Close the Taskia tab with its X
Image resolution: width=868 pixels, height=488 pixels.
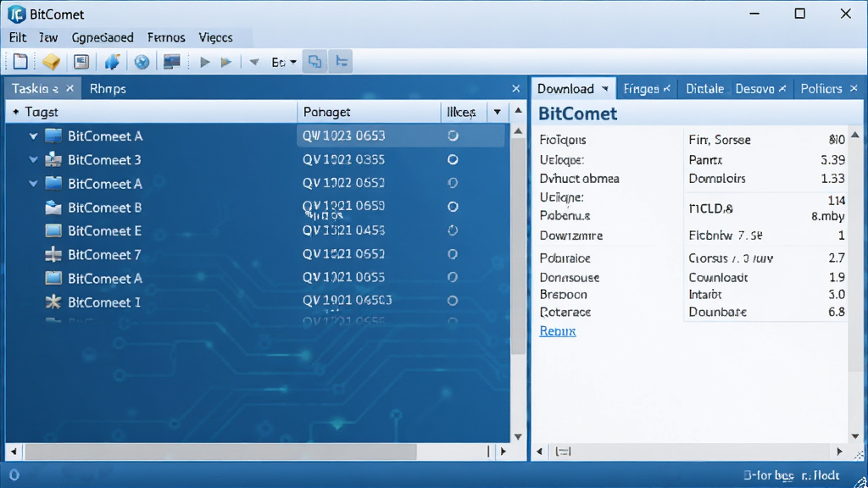[70, 88]
